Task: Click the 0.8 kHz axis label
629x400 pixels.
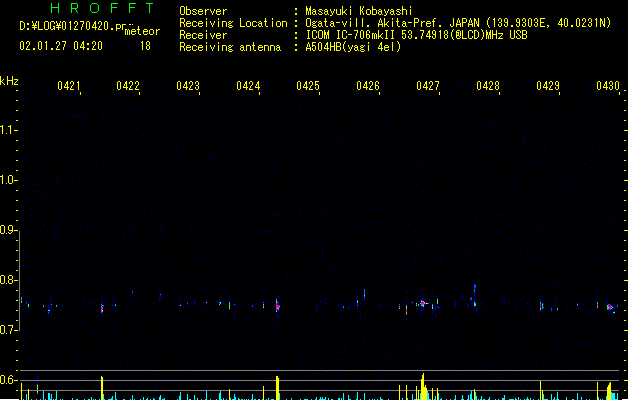Action: [x=7, y=280]
